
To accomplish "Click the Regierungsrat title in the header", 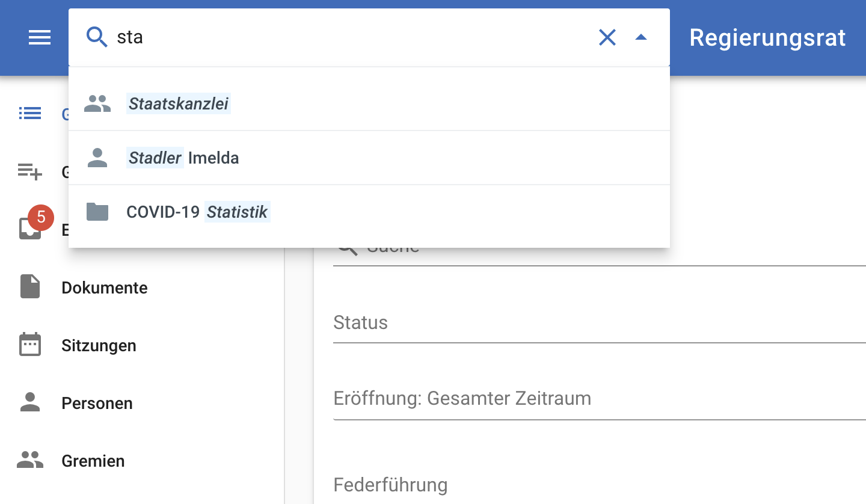I will [x=767, y=38].
